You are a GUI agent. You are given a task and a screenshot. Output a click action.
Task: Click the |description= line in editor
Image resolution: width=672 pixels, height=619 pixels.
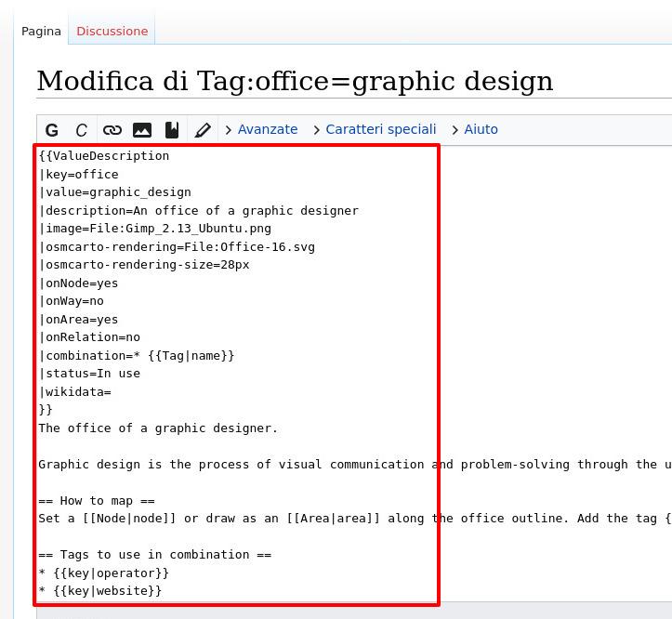(x=198, y=211)
